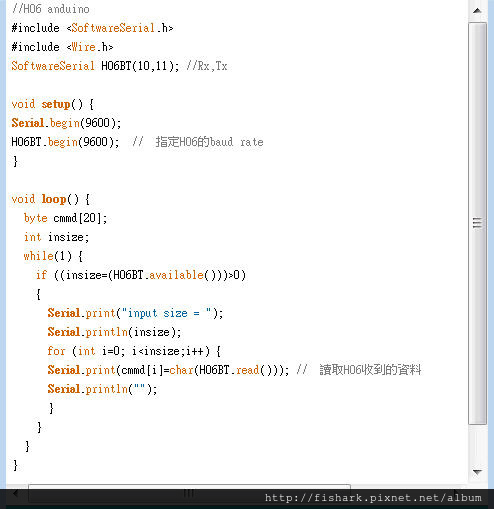Click the vertical scrollbar up arrow

point(477,11)
